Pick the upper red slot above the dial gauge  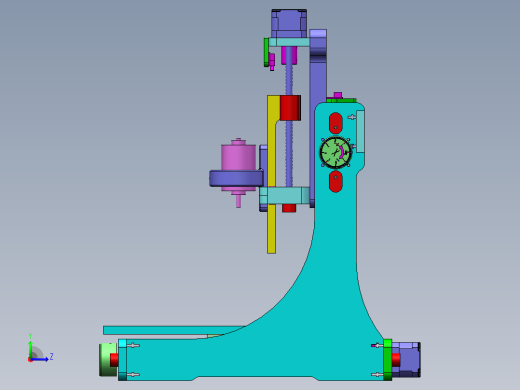tap(336, 123)
